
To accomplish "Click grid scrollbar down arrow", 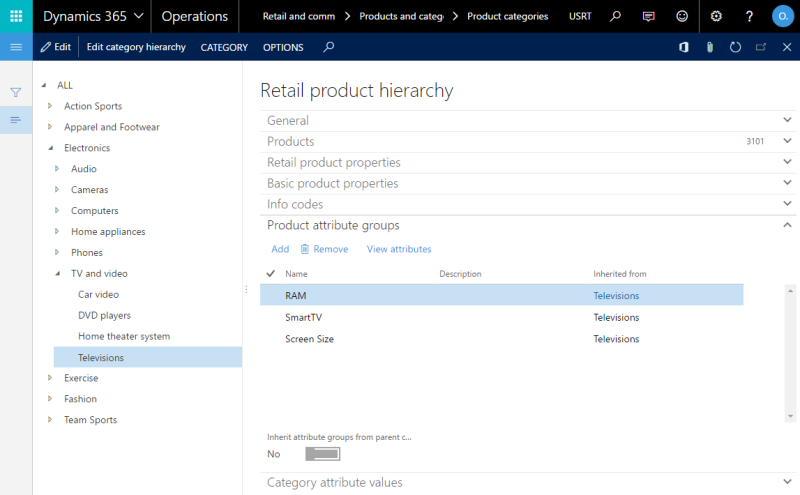I will (790, 416).
